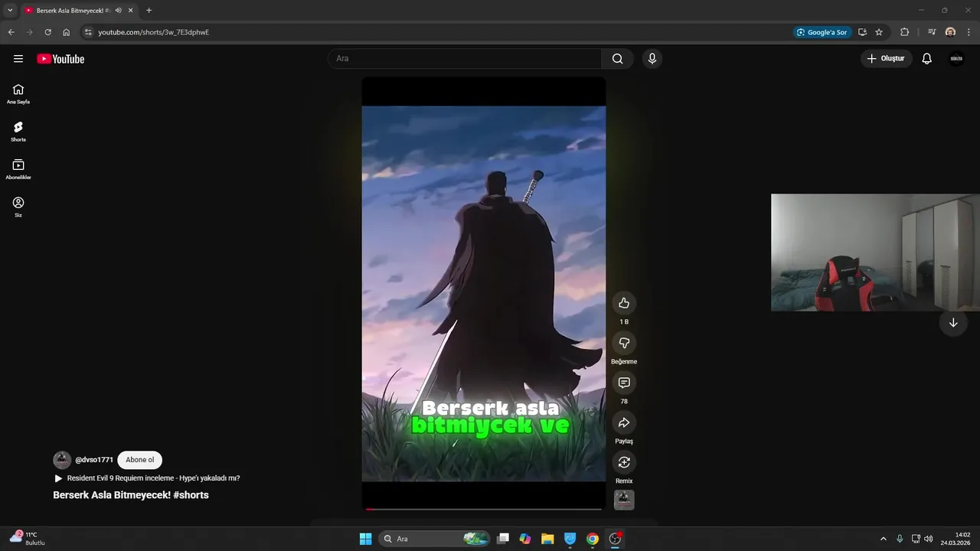Open the clock showing 14:02
Image resolution: width=980 pixels, height=551 pixels.
956,539
